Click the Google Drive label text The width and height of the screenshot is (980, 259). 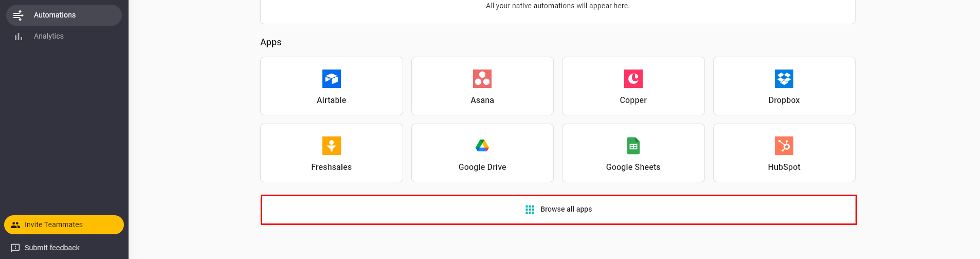coord(482,167)
